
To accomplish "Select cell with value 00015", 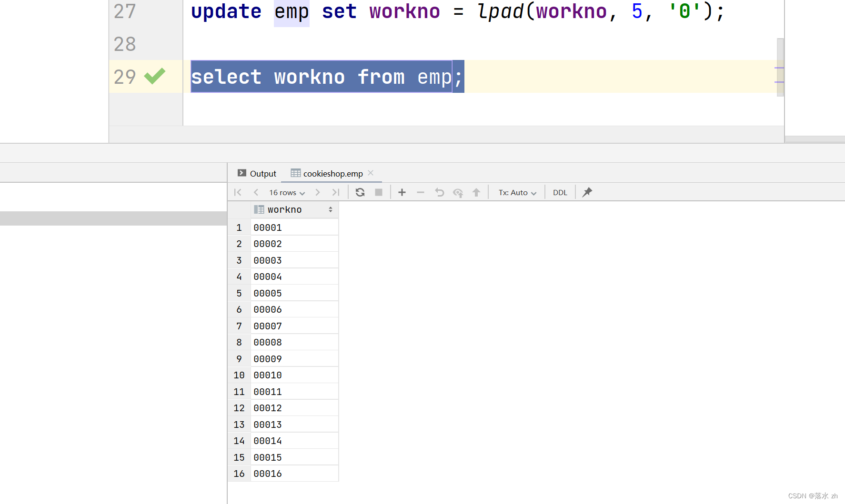I will point(294,457).
